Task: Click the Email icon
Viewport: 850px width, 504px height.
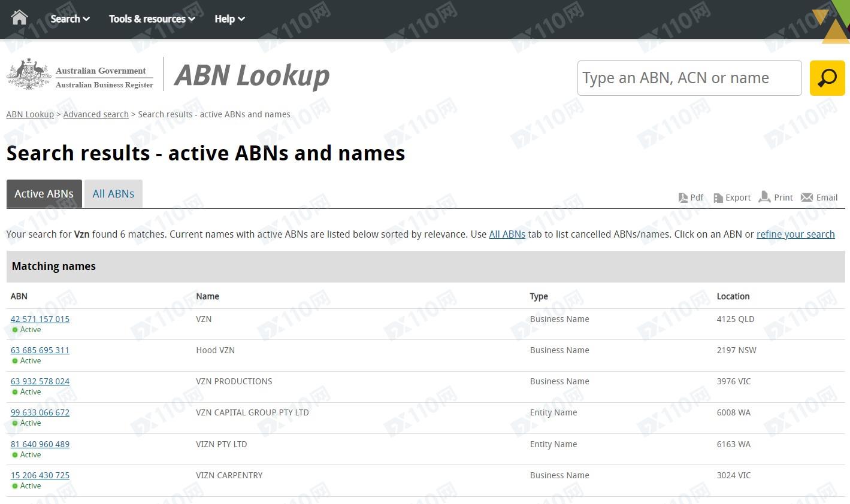Action: tap(807, 198)
